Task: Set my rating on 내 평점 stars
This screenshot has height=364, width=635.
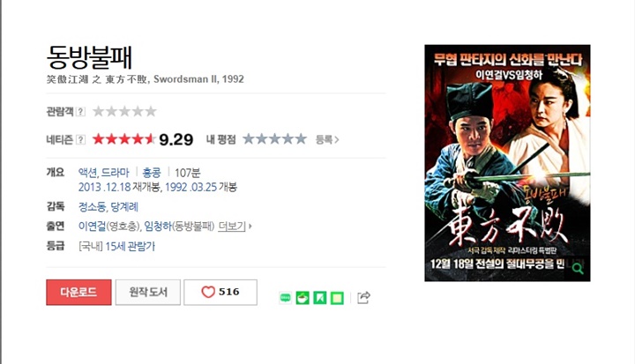Action: coord(274,139)
